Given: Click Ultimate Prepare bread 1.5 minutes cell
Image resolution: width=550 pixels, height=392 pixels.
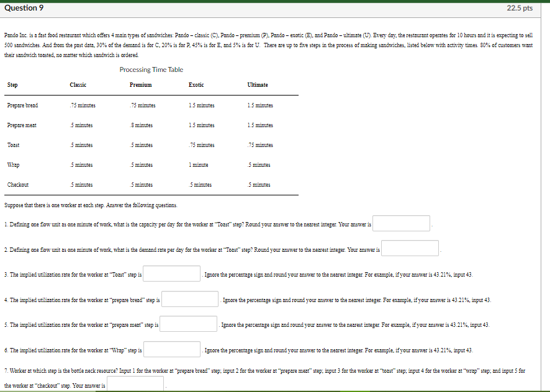Looking at the screenshot, I should pos(260,105).
